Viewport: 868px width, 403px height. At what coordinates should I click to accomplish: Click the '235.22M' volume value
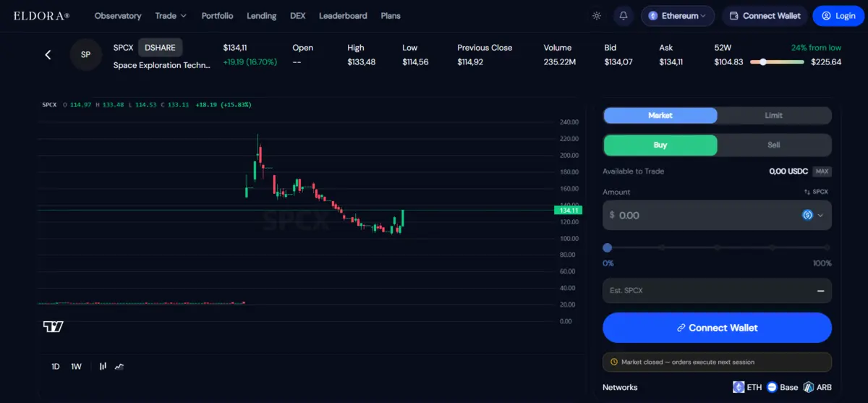pos(560,62)
